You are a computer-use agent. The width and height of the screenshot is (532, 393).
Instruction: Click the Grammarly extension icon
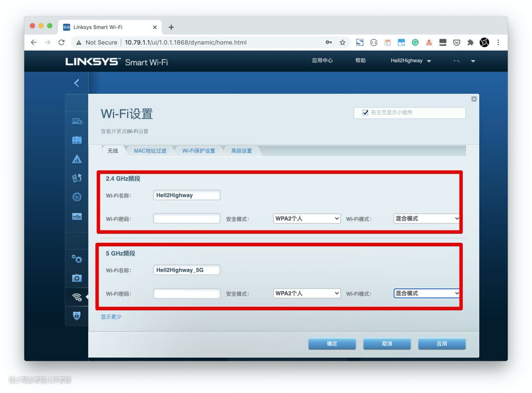tap(415, 42)
